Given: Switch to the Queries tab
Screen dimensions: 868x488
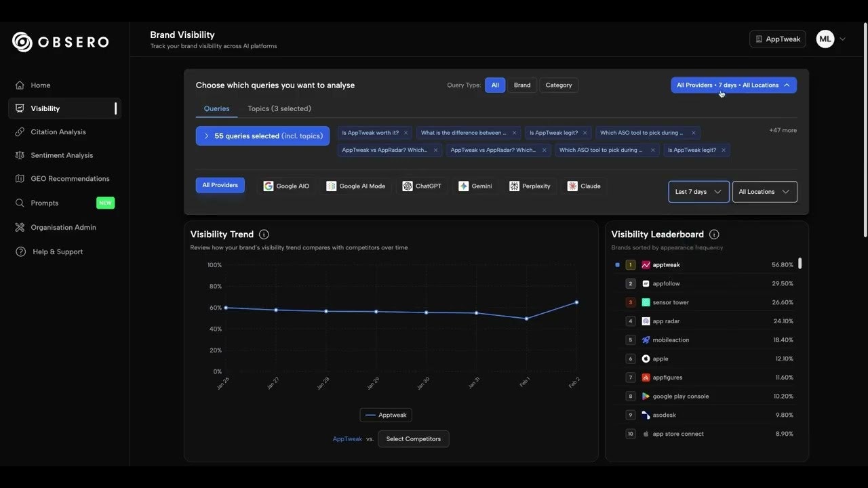Looking at the screenshot, I should tap(217, 109).
